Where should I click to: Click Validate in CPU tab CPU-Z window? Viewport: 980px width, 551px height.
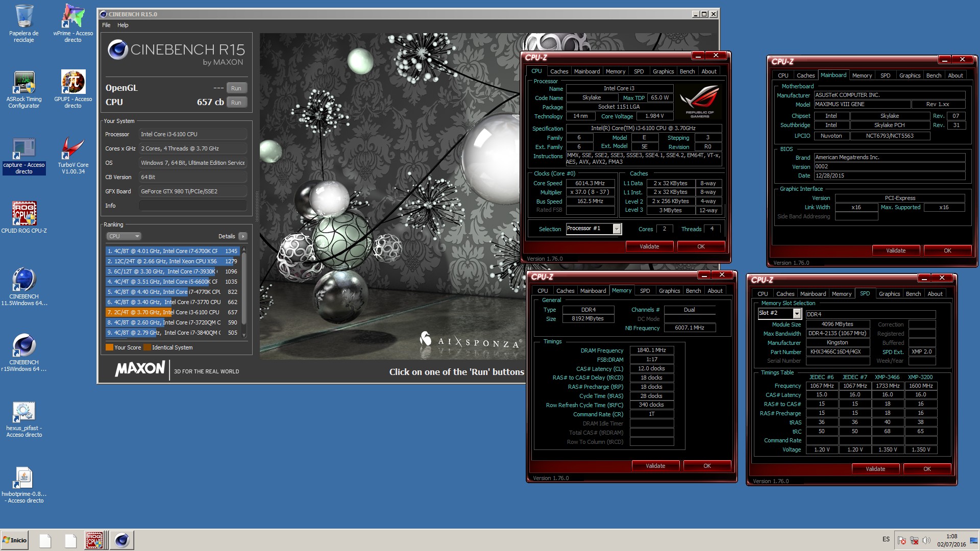[x=649, y=246]
